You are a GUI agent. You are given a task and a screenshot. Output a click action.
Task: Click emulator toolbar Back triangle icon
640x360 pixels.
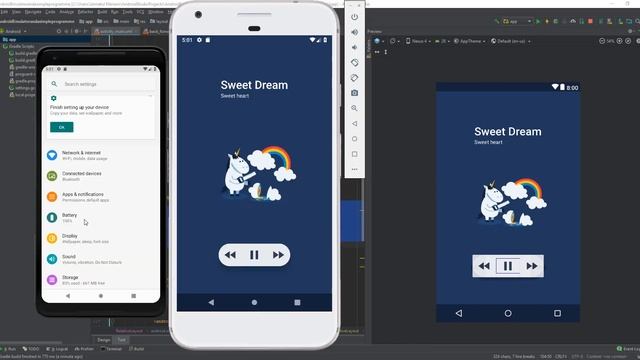pos(355,123)
